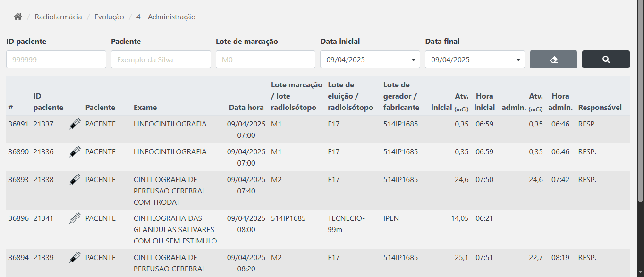Select the 4 - Administração breadcrumb item

166,17
